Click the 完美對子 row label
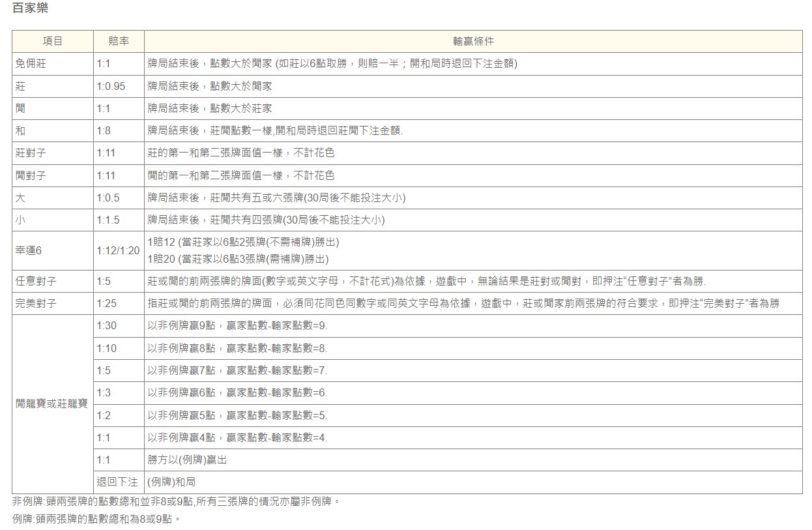Screen dimensions: 812x530 click(x=36, y=303)
